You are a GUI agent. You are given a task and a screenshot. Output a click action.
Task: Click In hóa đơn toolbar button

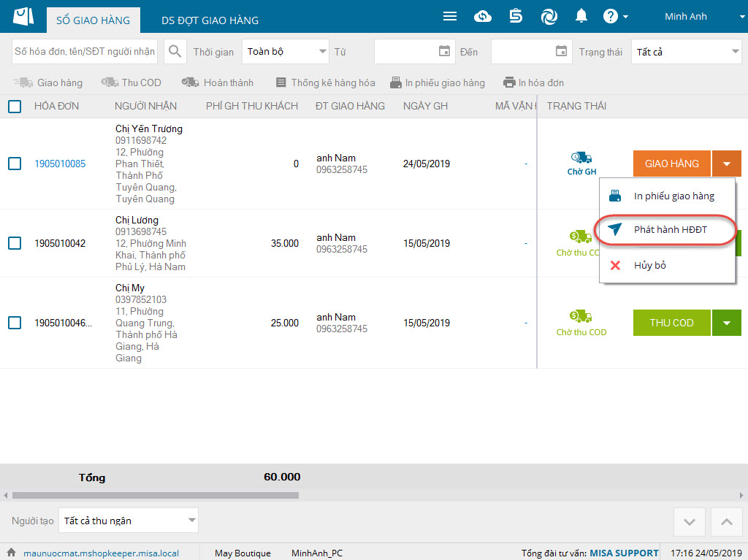[x=533, y=83]
